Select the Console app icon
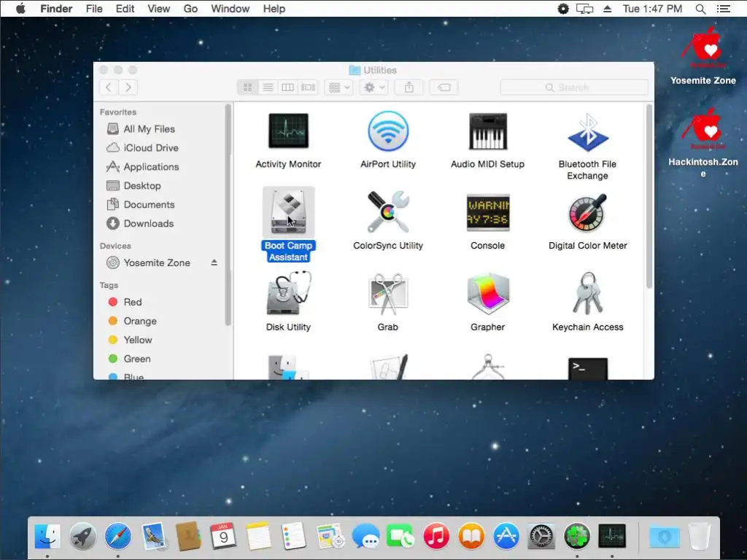The image size is (747, 560). coord(487,212)
